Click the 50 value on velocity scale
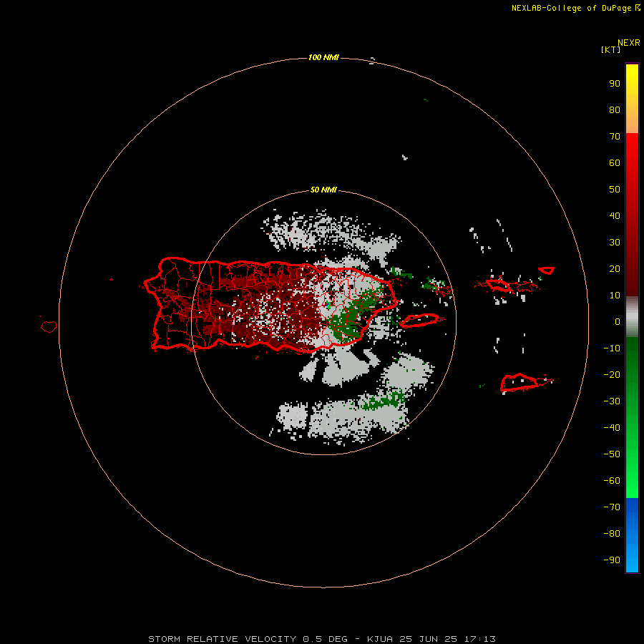 tap(615, 190)
